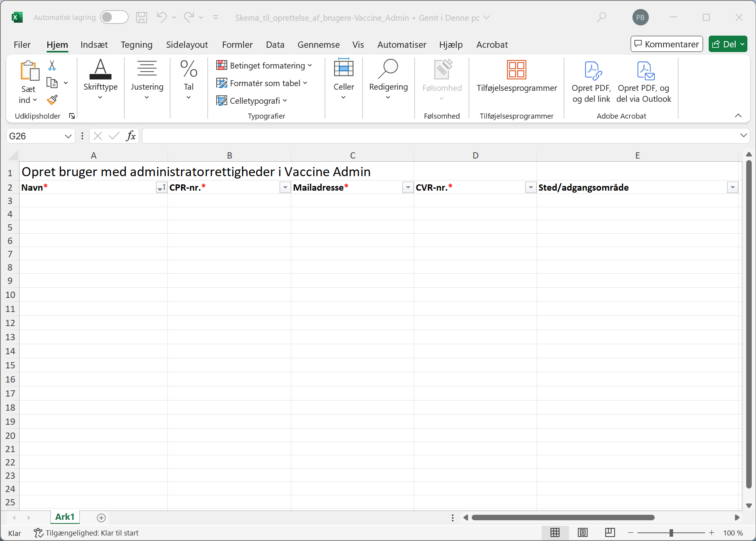756x541 pixels.
Task: Open the Filer menu
Action: 22,45
